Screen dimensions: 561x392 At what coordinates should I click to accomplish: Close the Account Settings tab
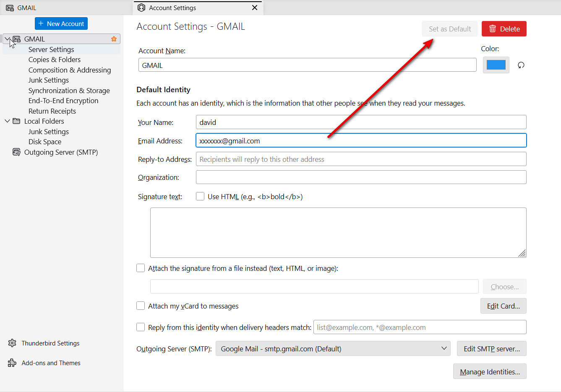click(254, 8)
